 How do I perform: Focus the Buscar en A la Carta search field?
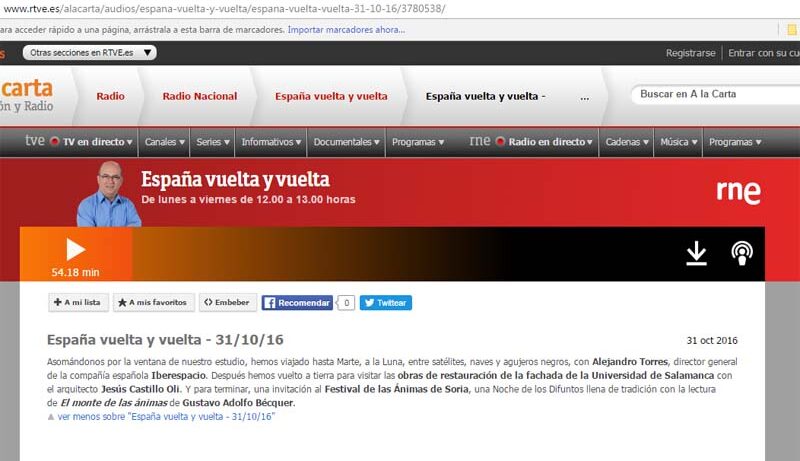tap(715, 94)
